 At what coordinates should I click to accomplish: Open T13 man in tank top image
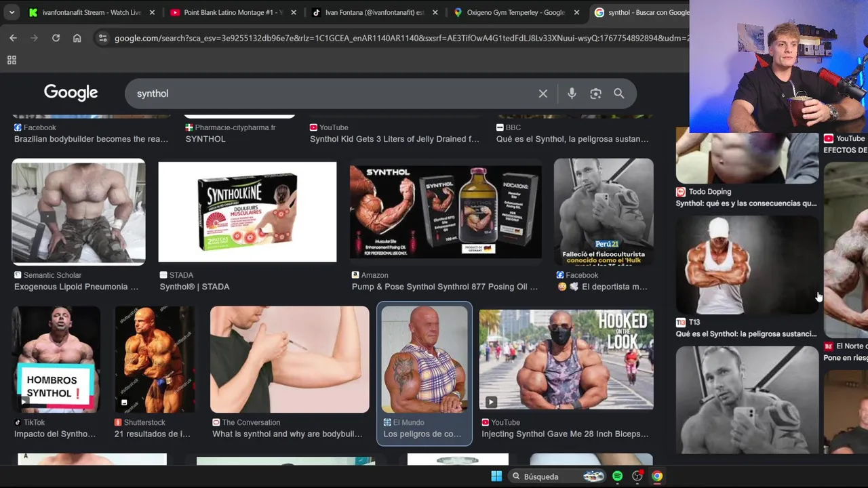(747, 264)
